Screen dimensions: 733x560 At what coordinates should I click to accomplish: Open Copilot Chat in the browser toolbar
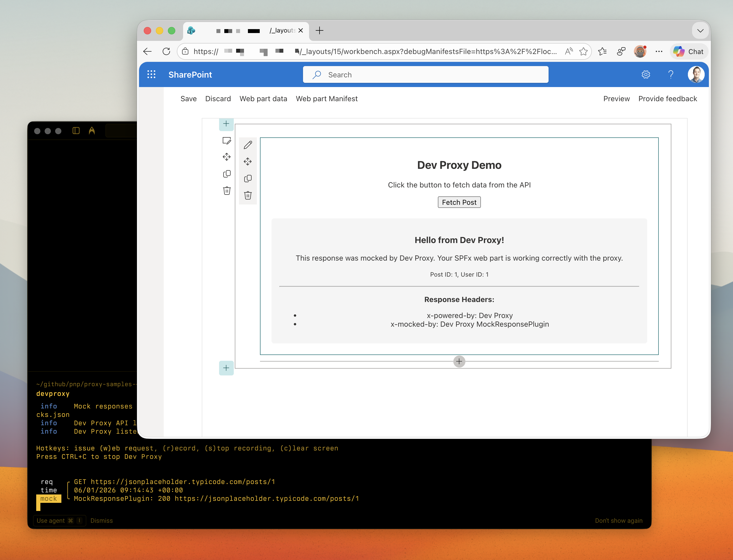coord(689,51)
